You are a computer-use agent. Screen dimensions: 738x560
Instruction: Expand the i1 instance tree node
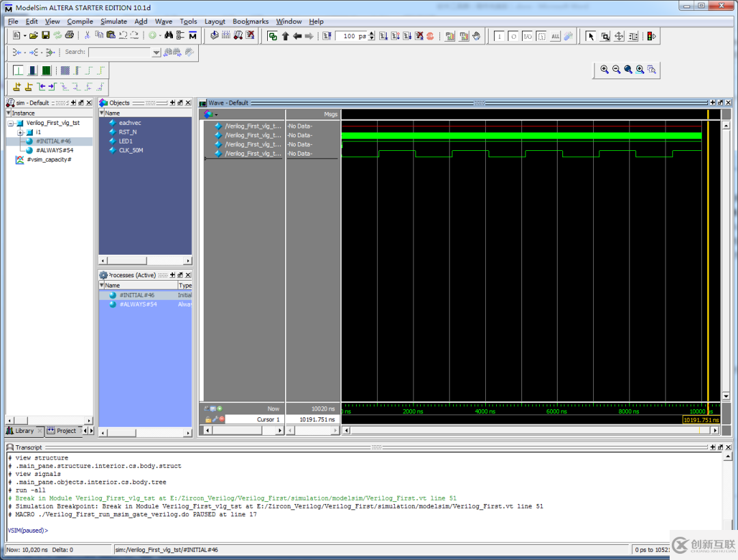click(20, 132)
